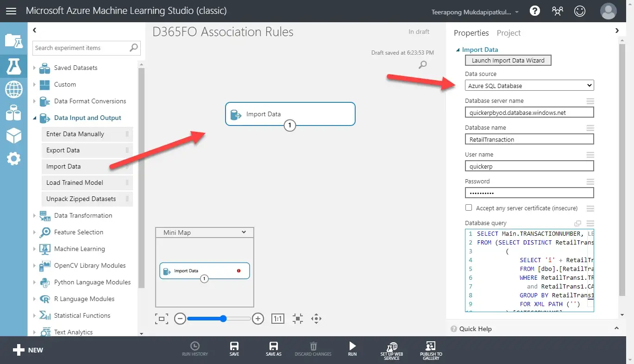Viewport: 634px width, 364px height.
Task: Toggle Accept any server certificate checkbox
Action: coord(469,208)
